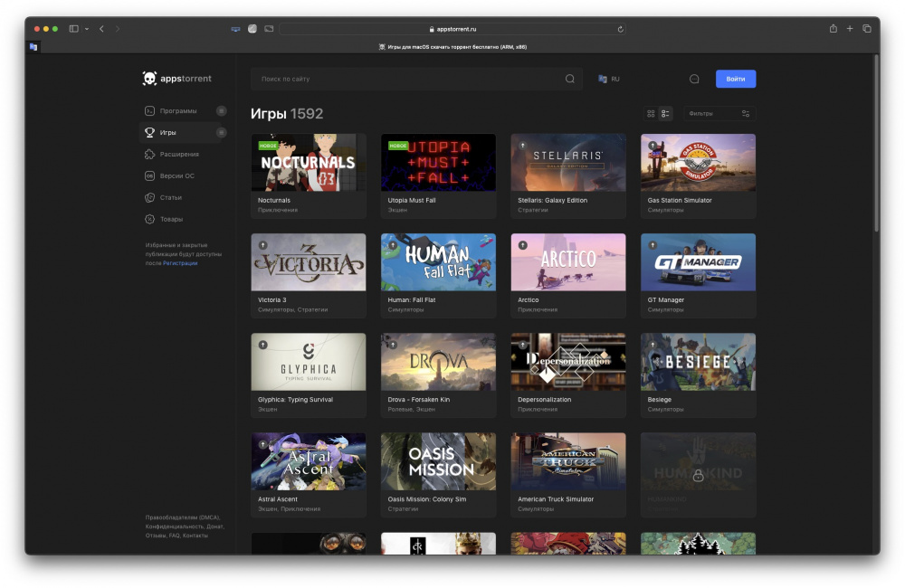Select the Версии ОС icon
This screenshot has height=588, width=905.
(x=149, y=175)
